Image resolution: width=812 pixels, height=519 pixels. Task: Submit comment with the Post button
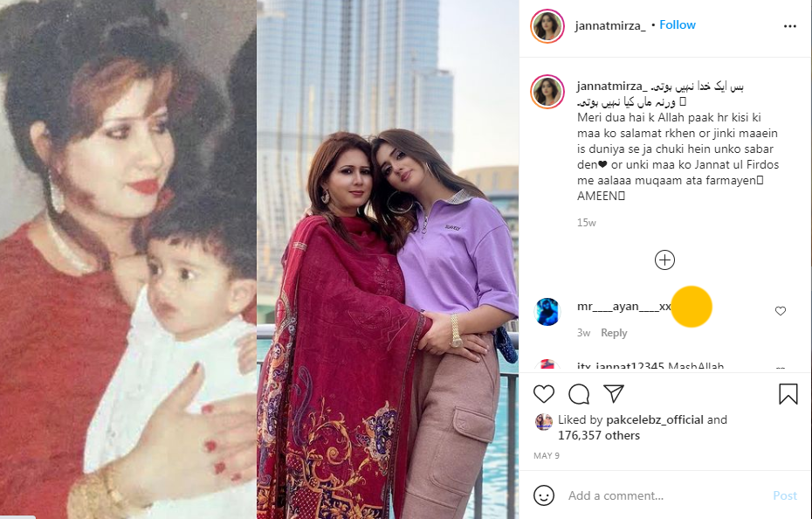(x=785, y=495)
